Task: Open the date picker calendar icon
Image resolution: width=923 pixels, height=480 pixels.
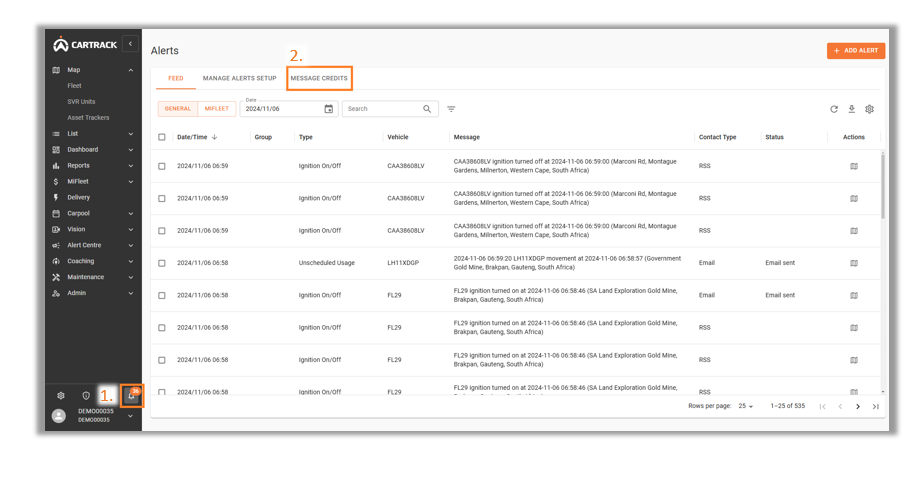Action: (x=328, y=109)
